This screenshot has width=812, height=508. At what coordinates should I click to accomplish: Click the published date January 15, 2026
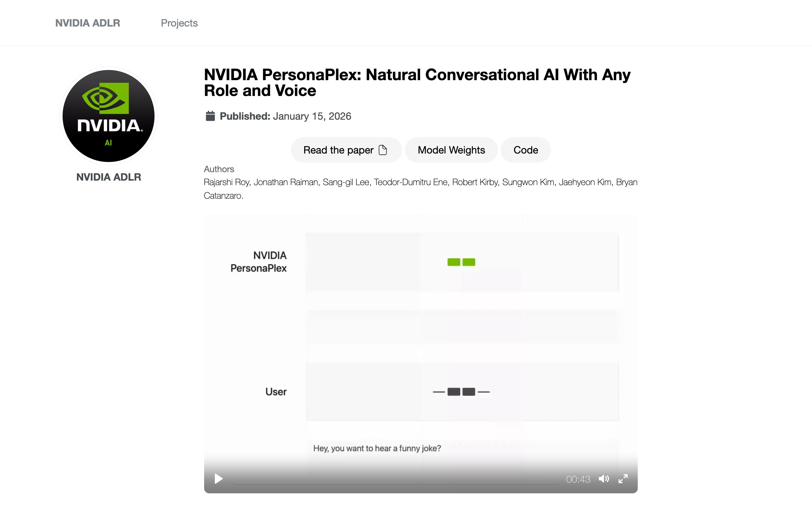click(x=312, y=116)
